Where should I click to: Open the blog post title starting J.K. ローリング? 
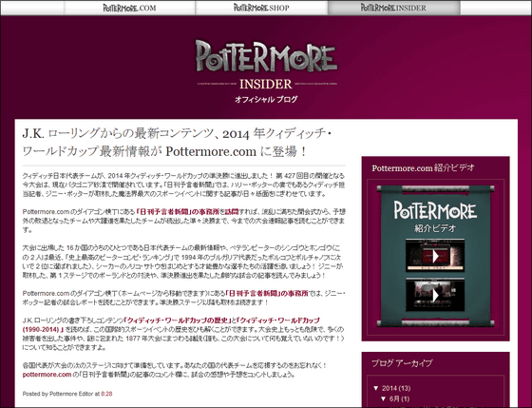point(177,143)
